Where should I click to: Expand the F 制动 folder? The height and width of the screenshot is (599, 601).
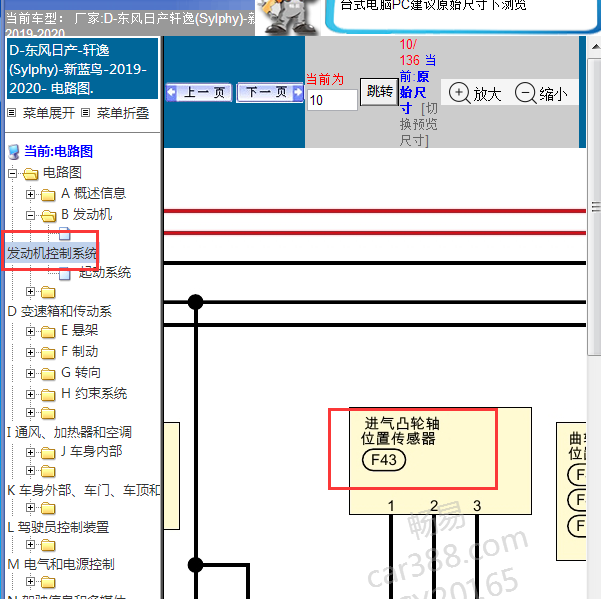[30, 352]
